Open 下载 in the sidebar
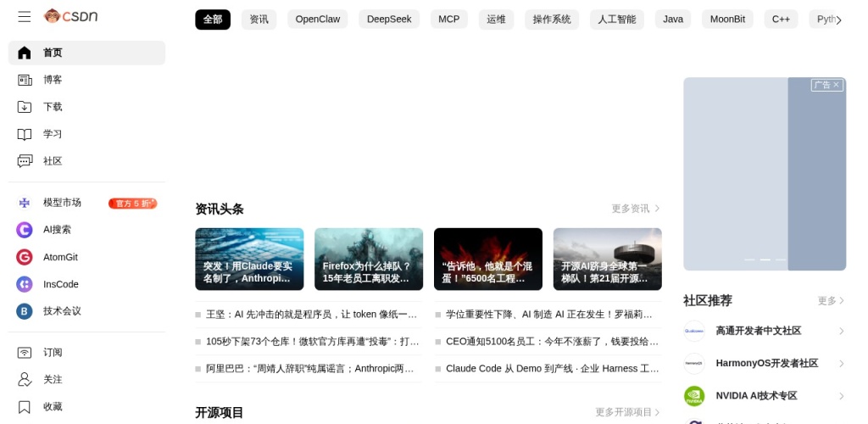The height and width of the screenshot is (424, 868). pos(86,107)
